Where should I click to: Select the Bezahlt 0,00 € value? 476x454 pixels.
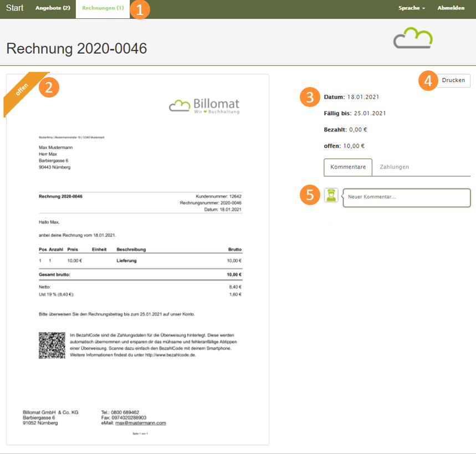[358, 130]
